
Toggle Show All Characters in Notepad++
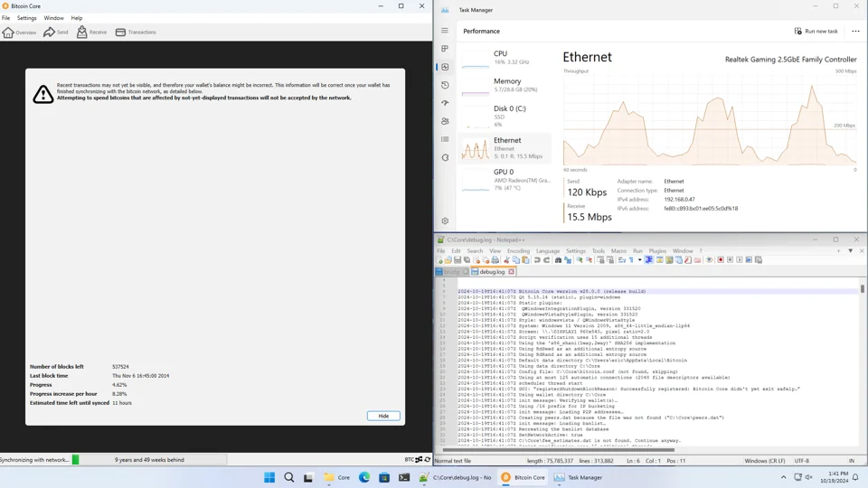click(x=631, y=260)
